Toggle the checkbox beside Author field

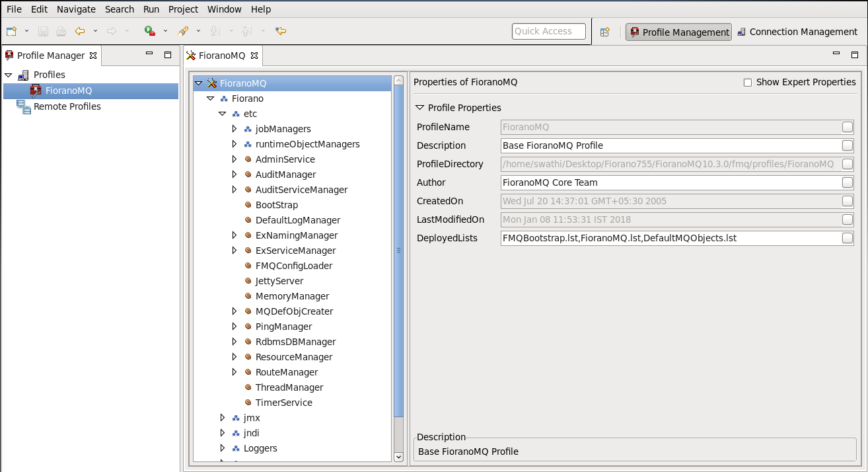coord(847,182)
